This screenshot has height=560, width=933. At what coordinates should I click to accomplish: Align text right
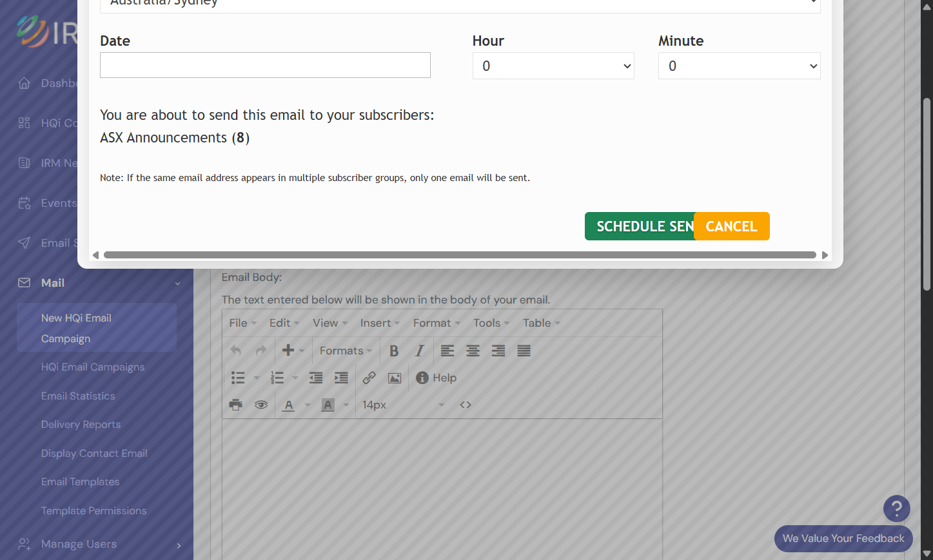498,351
